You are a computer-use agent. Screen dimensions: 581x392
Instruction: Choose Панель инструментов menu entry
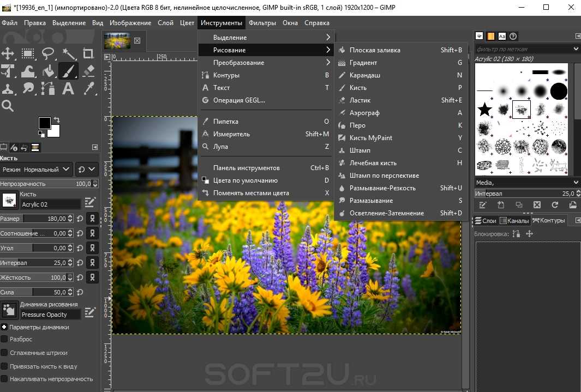tap(266, 168)
